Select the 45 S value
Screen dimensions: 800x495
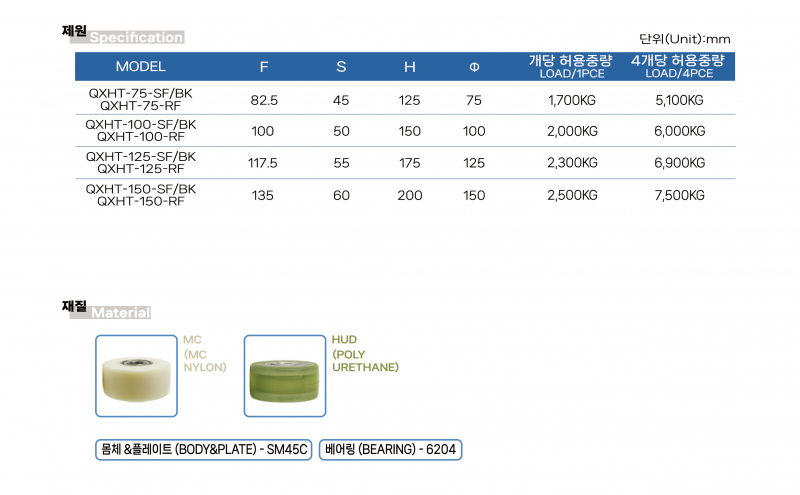[x=341, y=100]
